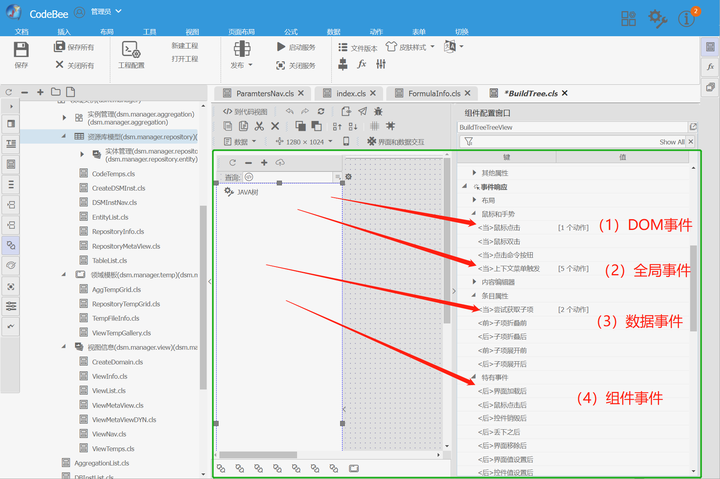720x479 pixels.
Task: Click the filter funnel icon in config panel
Action: pos(468,141)
